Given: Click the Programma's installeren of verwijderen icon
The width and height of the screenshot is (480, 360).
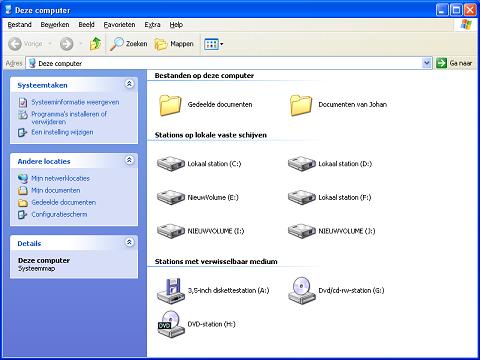Looking at the screenshot, I should click(x=23, y=115).
